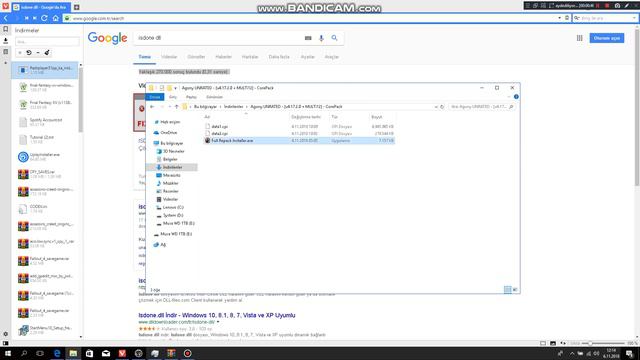This screenshot has height=360, width=640.
Task: Click the Google search input field
Action: (218, 38)
